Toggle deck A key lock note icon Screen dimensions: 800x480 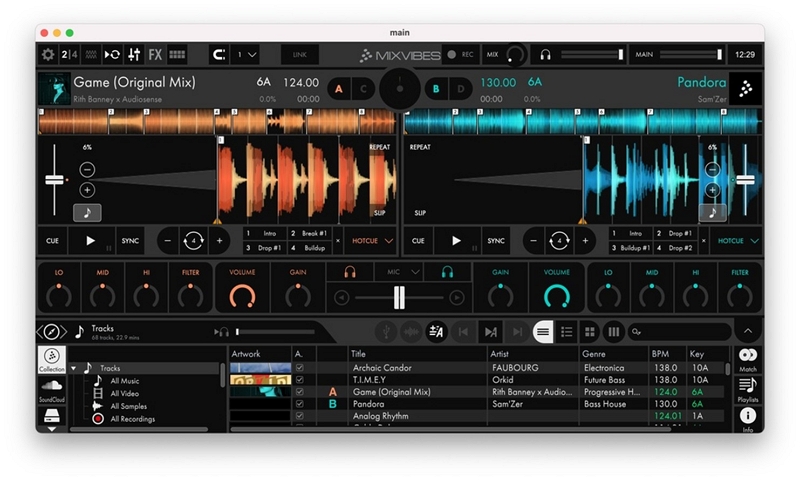coord(87,213)
